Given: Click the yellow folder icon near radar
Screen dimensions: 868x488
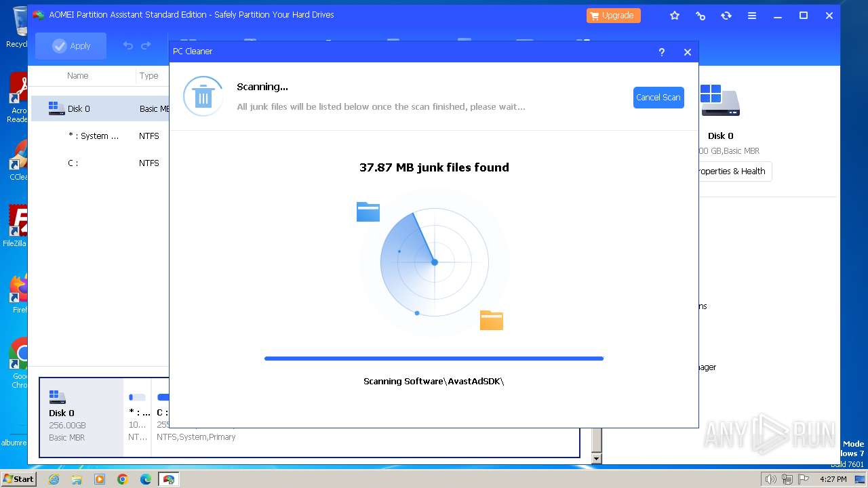Looking at the screenshot, I should click(x=492, y=320).
